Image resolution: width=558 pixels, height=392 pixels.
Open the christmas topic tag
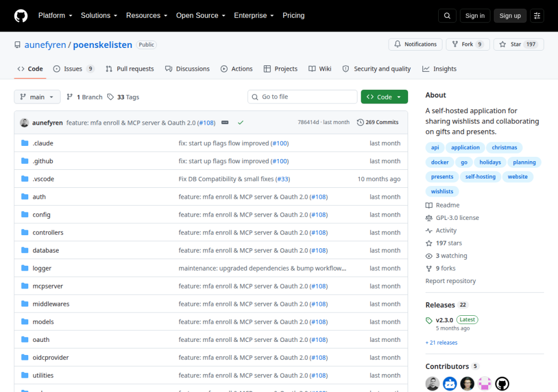pyautogui.click(x=504, y=148)
